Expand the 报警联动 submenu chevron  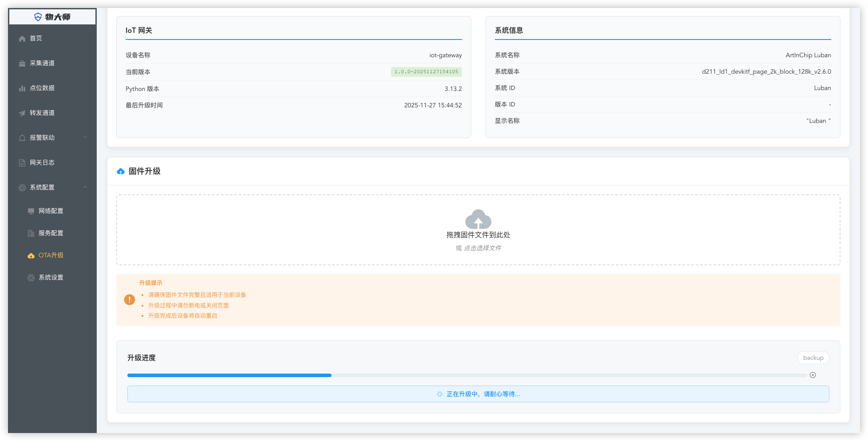(x=85, y=138)
